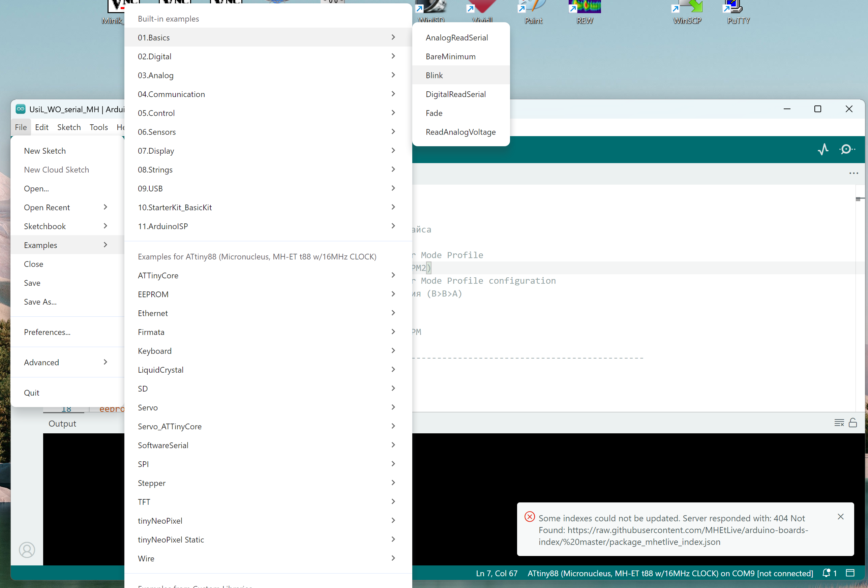Expand the 07.Display examples submenu
This screenshot has height=588, width=868.
[268, 151]
